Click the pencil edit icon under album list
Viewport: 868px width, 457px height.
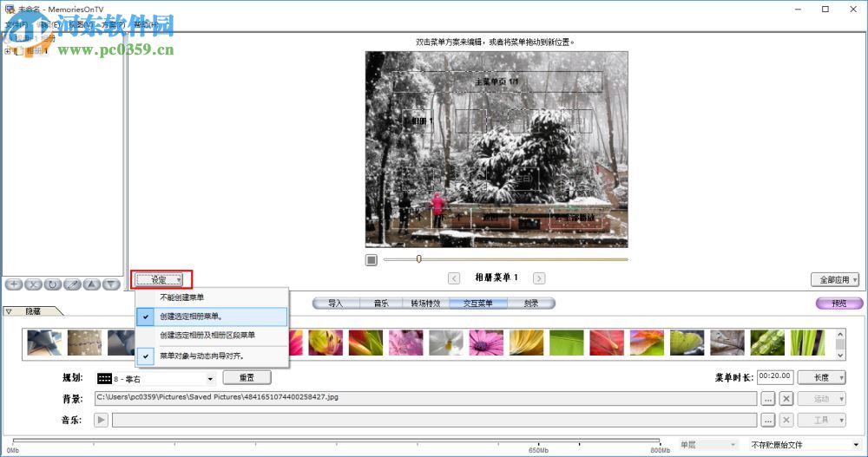[72, 284]
